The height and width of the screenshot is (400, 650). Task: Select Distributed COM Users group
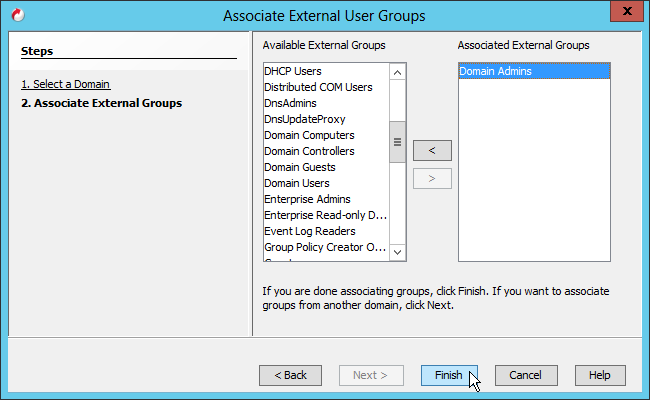[x=318, y=87]
